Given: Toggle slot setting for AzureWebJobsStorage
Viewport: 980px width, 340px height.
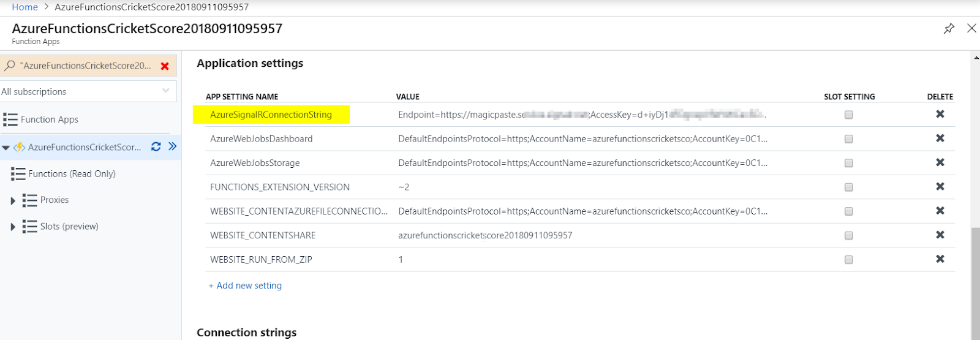Looking at the screenshot, I should pos(849,163).
